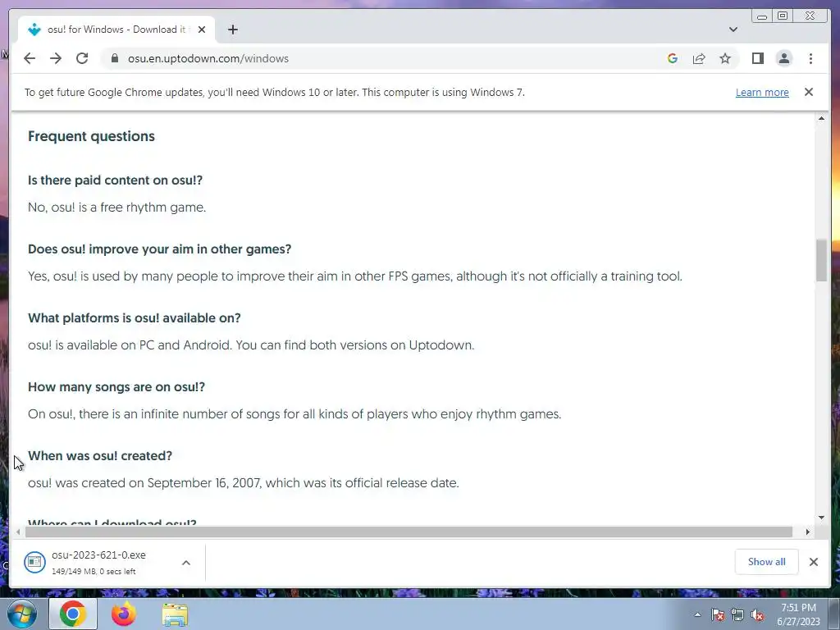Expand download options for osu-2023-621-0.exe
Image resolution: width=840 pixels, height=630 pixels.
pos(186,563)
